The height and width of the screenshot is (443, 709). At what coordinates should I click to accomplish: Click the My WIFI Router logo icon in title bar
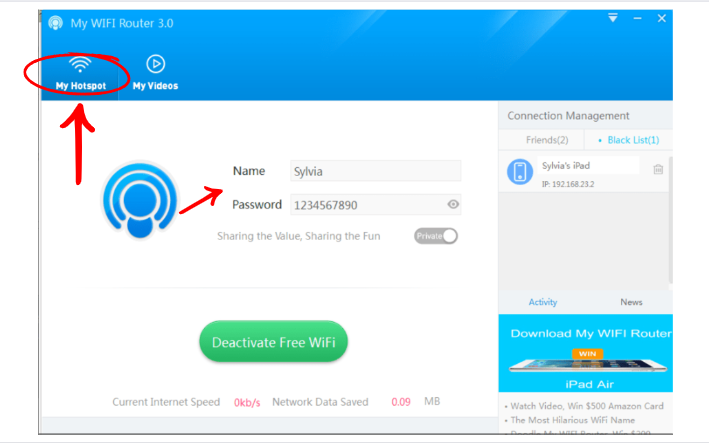(x=56, y=23)
